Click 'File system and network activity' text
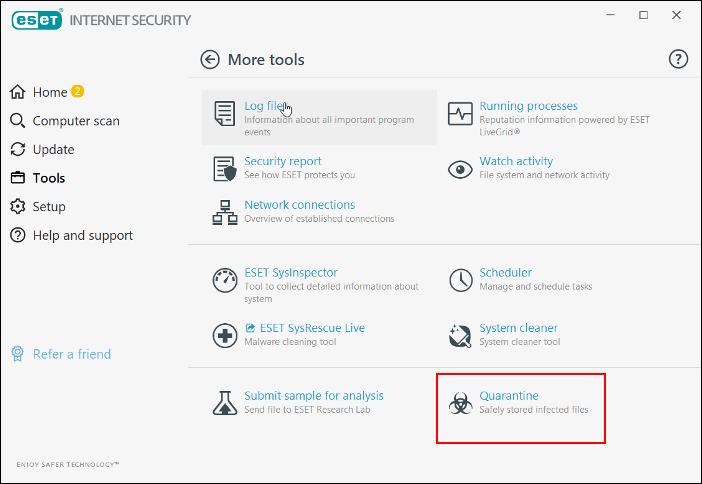Viewport: 702px width, 484px height. coord(544,175)
